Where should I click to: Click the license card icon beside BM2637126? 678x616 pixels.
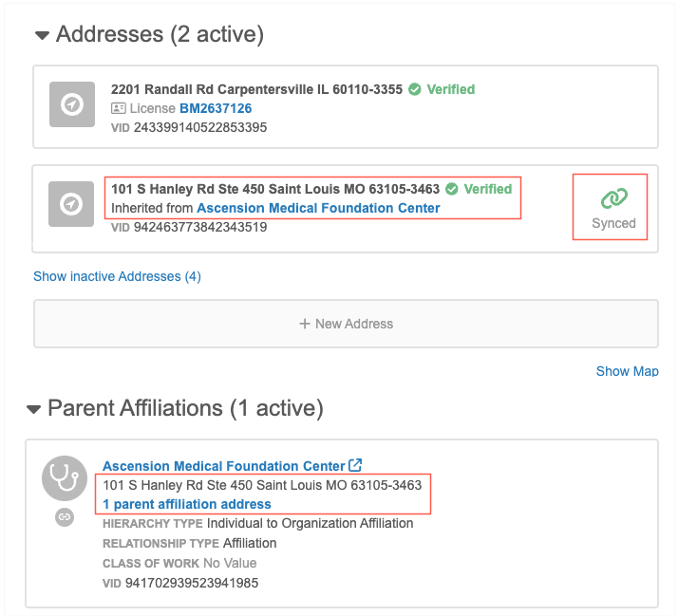click(x=119, y=109)
